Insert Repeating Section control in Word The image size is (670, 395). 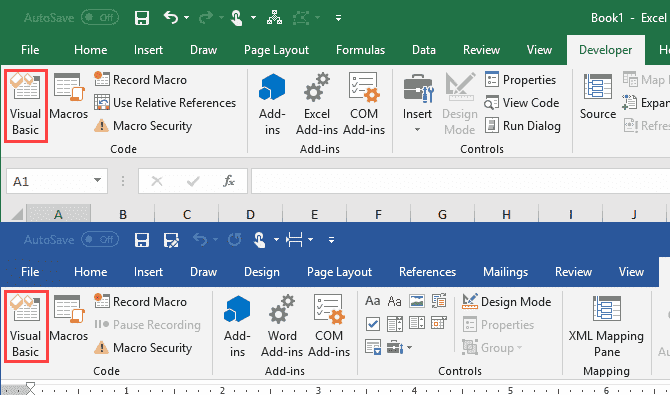[x=373, y=347]
